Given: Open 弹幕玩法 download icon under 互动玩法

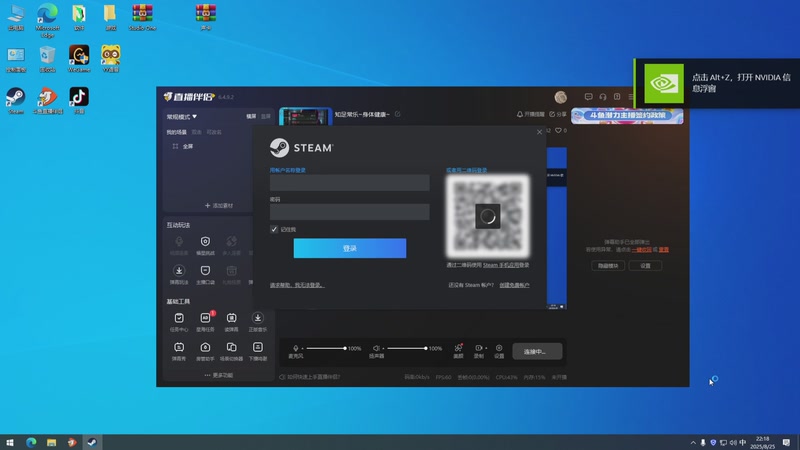Looking at the screenshot, I should 179,274.
